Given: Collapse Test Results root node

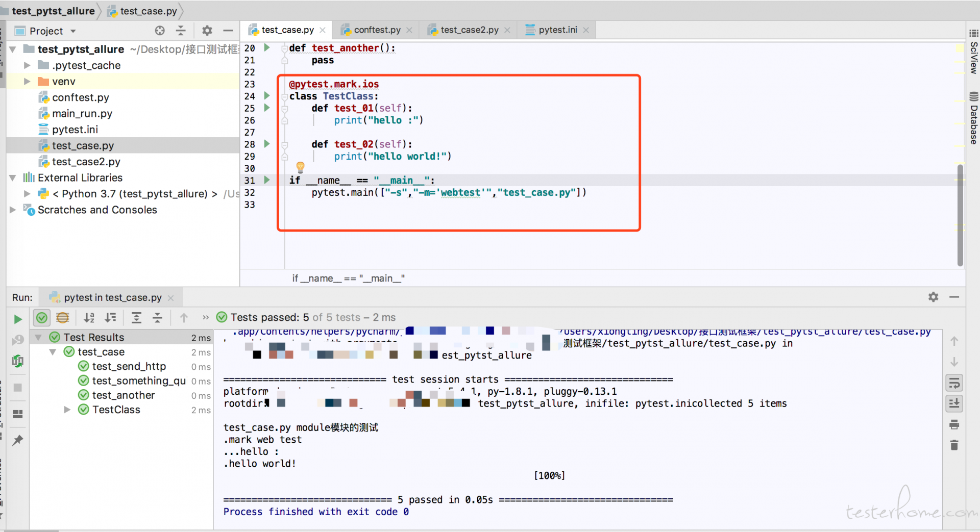Looking at the screenshot, I should (38, 337).
